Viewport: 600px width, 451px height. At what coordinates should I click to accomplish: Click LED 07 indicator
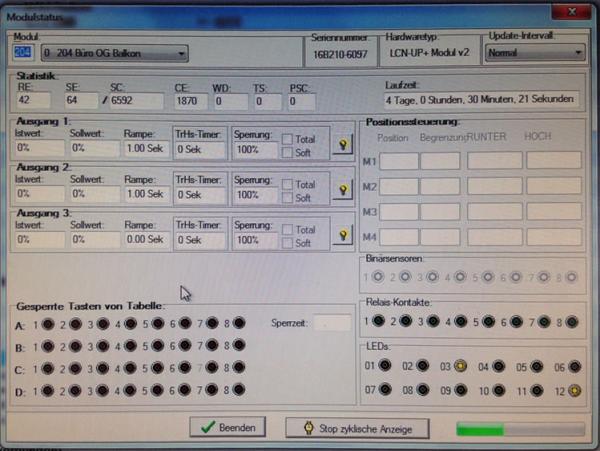(382, 390)
